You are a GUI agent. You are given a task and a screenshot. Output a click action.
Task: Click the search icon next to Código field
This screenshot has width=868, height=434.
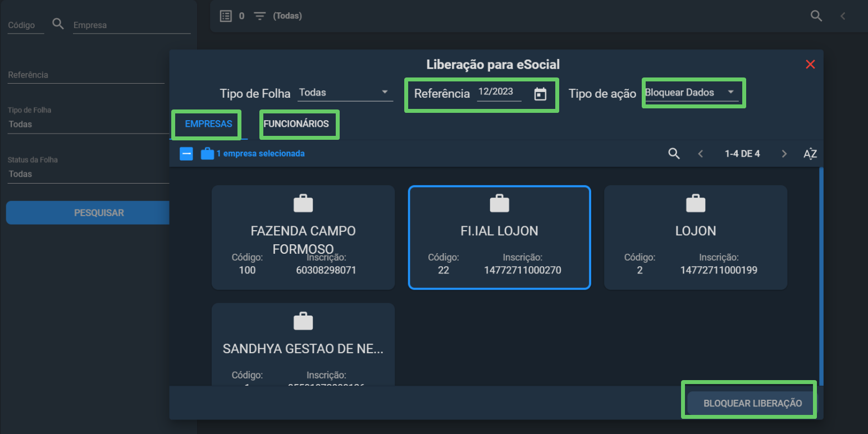coord(58,24)
